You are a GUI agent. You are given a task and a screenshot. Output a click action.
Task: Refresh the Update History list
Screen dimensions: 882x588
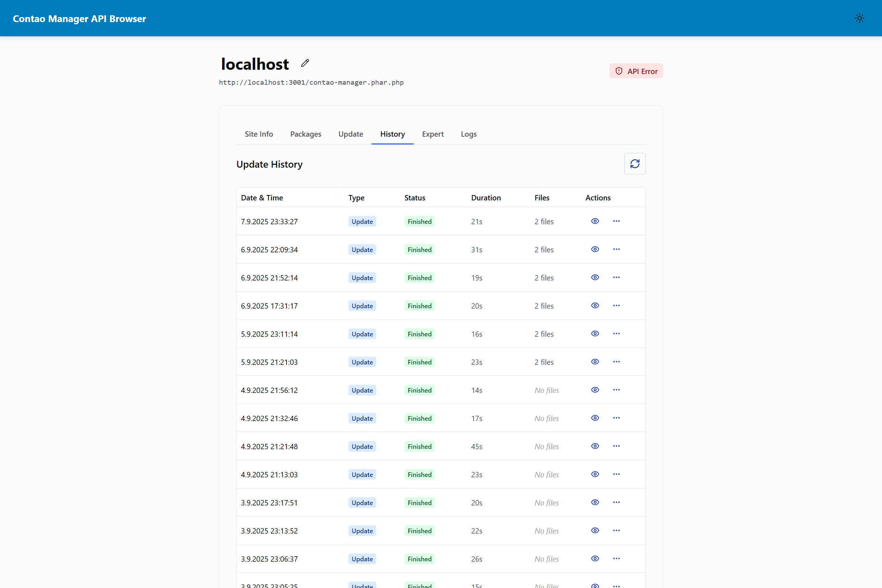(x=635, y=164)
